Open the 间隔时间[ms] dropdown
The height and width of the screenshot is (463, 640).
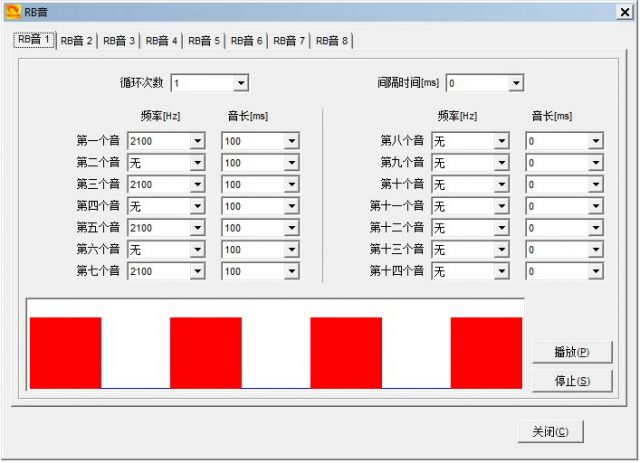(516, 83)
